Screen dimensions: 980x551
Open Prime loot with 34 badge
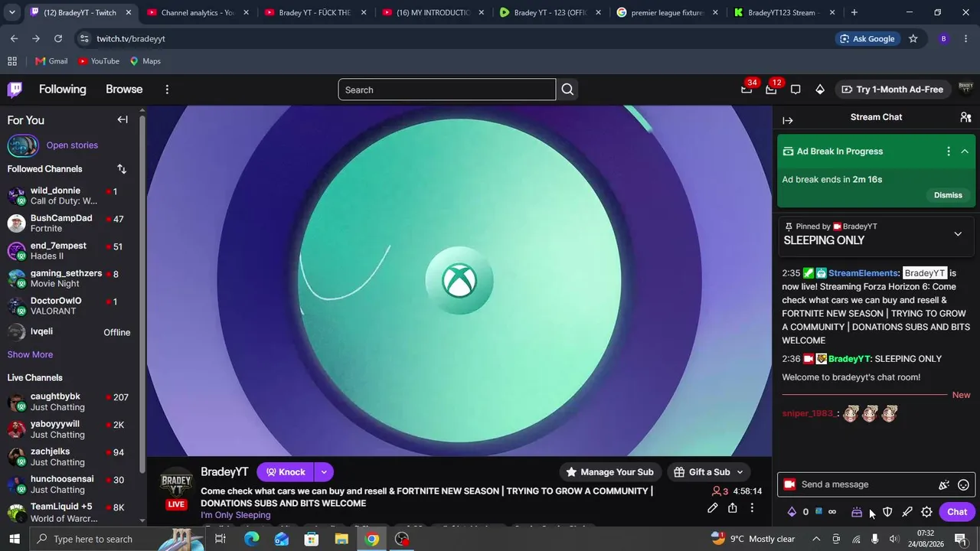[746, 90]
